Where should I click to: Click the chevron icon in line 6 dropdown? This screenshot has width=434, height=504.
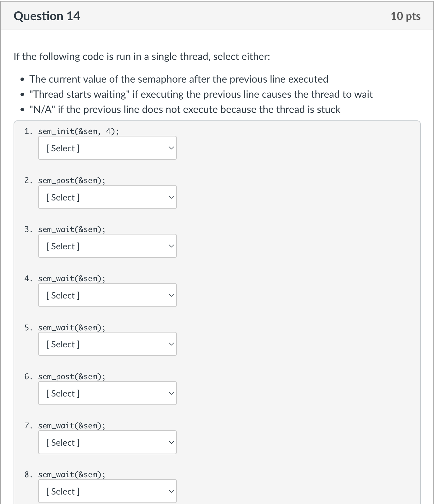pos(171,393)
